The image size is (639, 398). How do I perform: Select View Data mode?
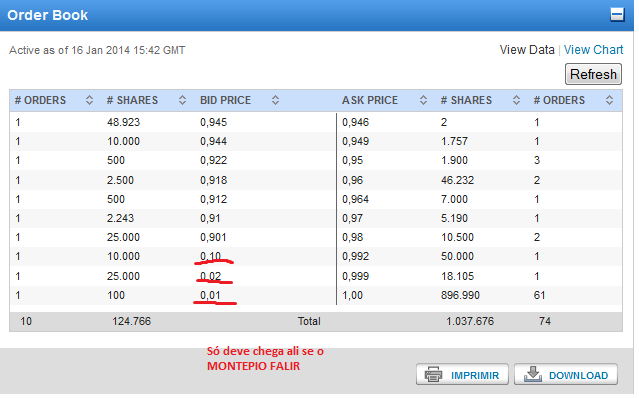pyautogui.click(x=527, y=50)
